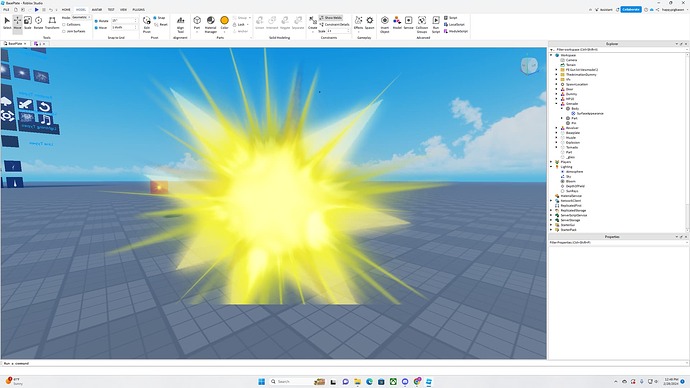Click the view selector cube in viewport

point(529,66)
